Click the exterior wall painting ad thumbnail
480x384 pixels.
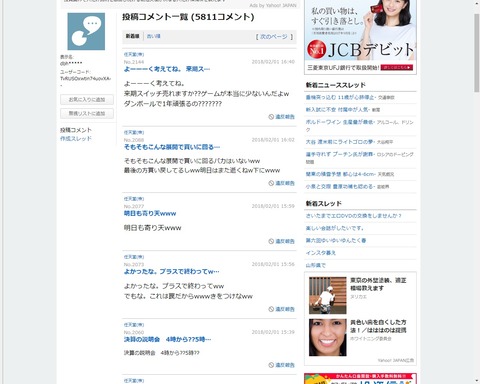coord(328,295)
